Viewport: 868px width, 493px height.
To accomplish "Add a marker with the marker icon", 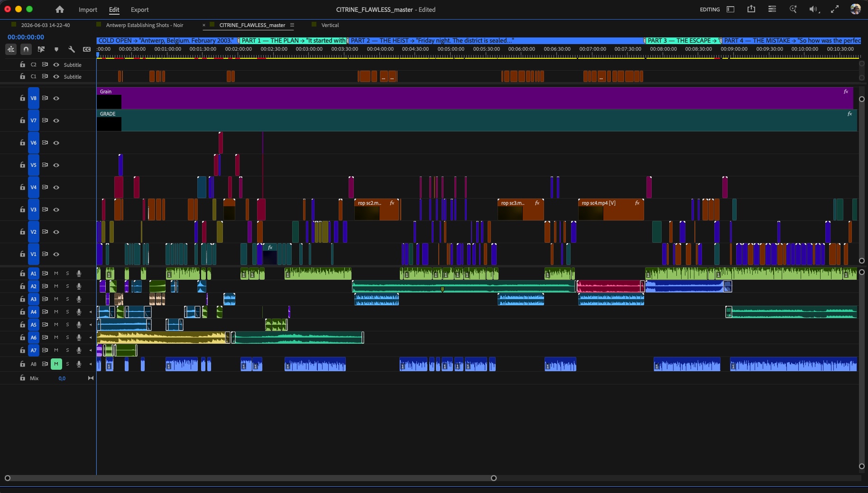I will pos(56,49).
